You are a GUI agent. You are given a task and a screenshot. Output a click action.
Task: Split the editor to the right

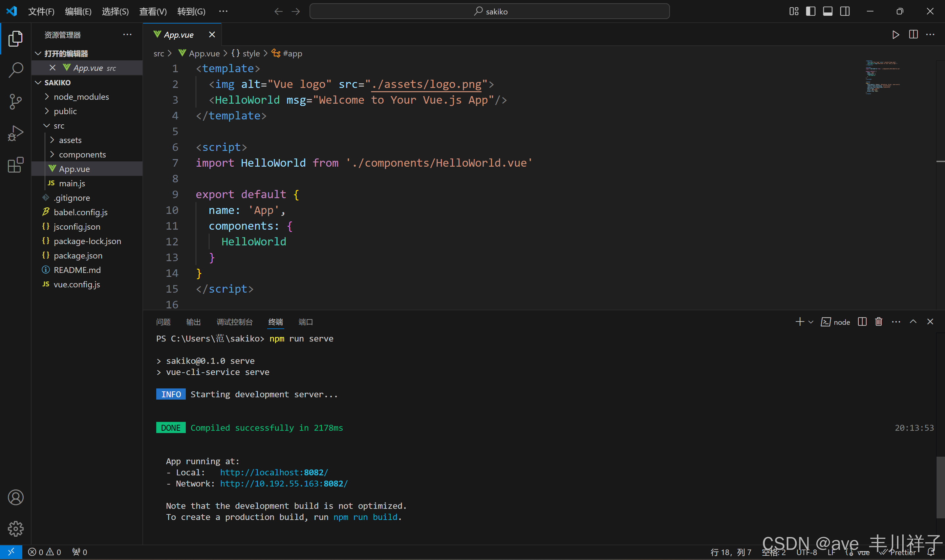pyautogui.click(x=913, y=35)
